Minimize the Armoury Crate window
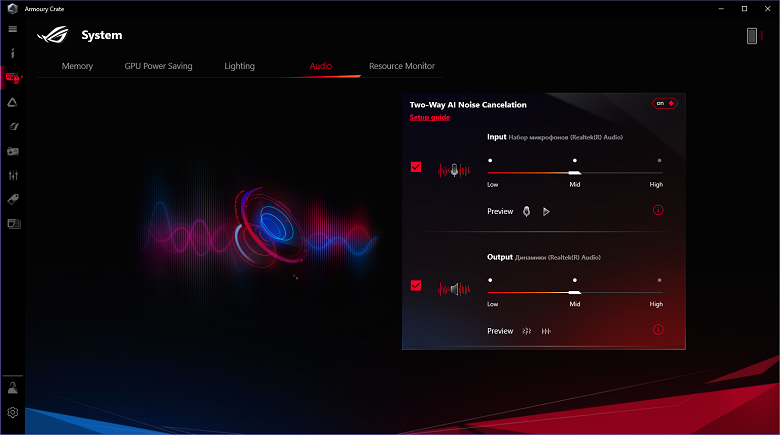Viewport: 780px width, 435px height. point(721,8)
